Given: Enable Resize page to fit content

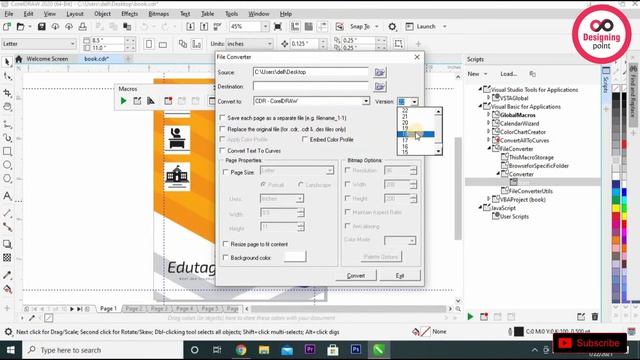Looking at the screenshot, I should pyautogui.click(x=225, y=244).
